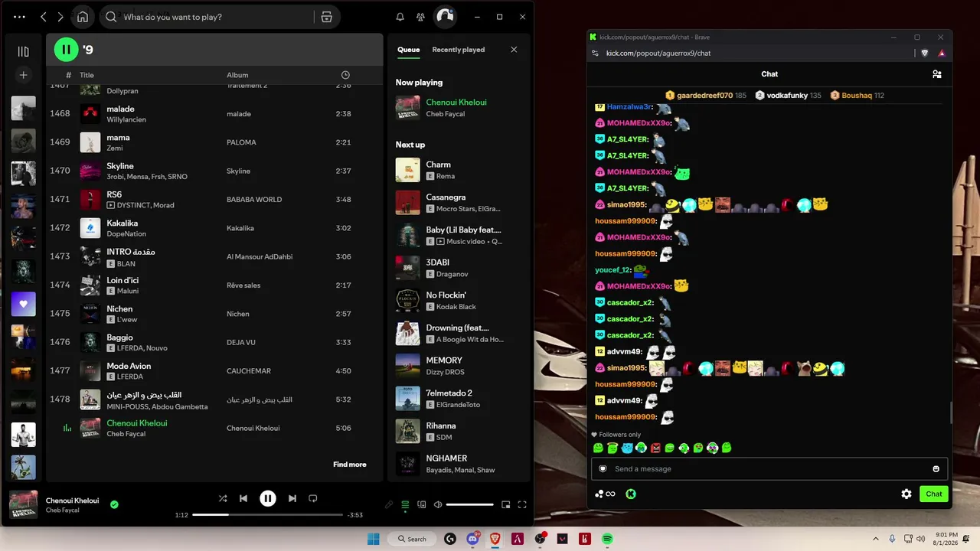Select Casanegra in the Next up queue
This screenshot has height=551, width=980.
459,203
